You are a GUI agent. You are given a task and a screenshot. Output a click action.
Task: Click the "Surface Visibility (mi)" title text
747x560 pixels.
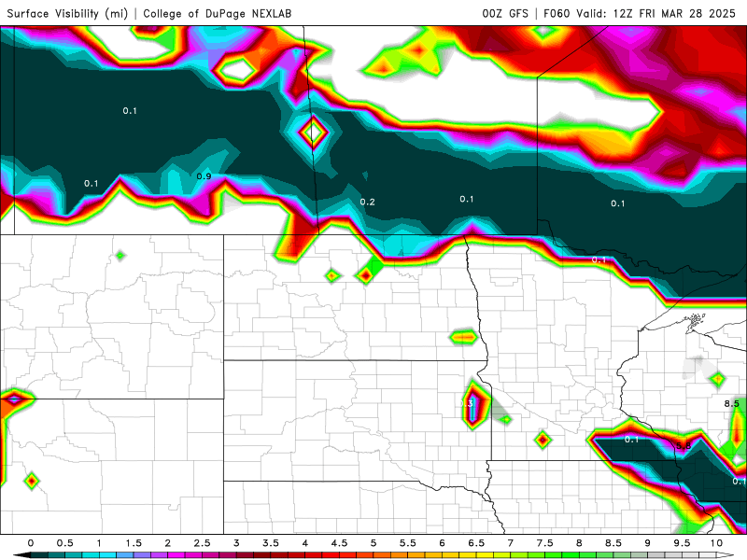(x=67, y=13)
